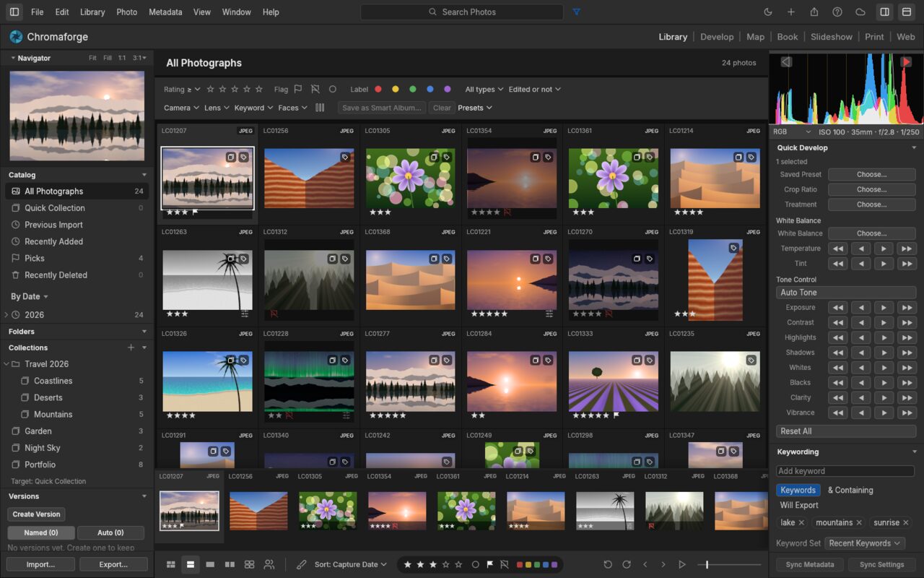This screenshot has width=924, height=578.
Task: Click the rejected flag icon in filter bar
Action: coord(315,90)
